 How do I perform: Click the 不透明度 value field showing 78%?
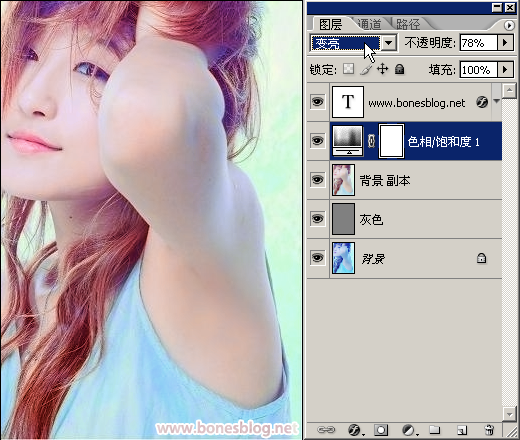478,43
